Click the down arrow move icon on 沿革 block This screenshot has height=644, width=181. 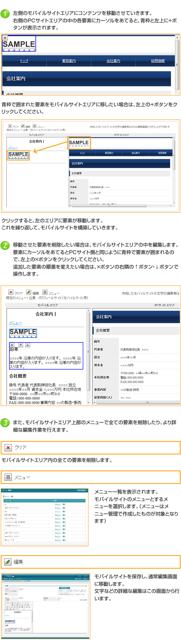(x=28, y=345)
